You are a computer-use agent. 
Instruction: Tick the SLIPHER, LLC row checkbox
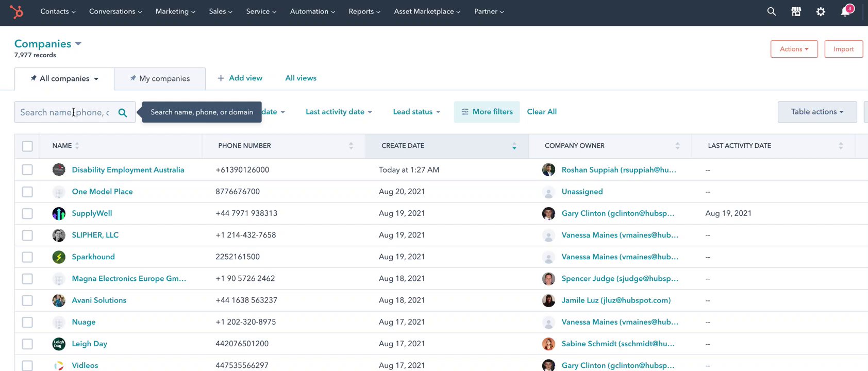27,235
